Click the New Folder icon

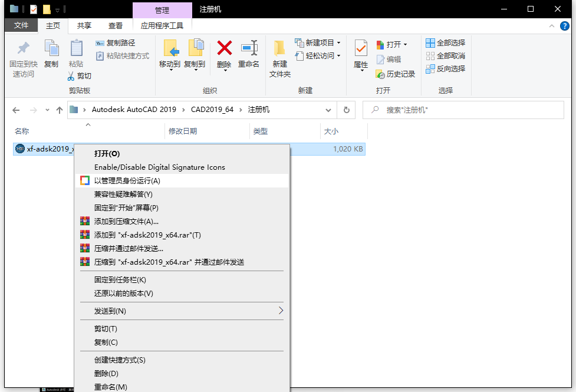click(x=280, y=48)
